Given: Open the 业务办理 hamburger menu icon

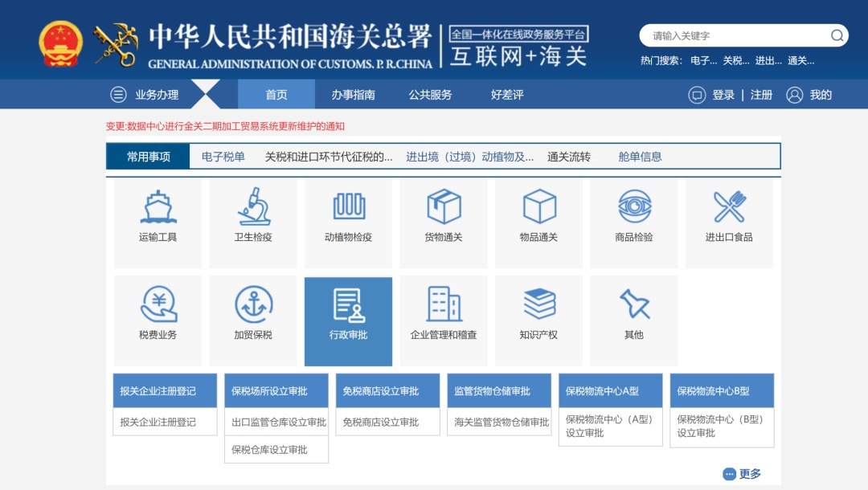Looking at the screenshot, I should point(118,95).
